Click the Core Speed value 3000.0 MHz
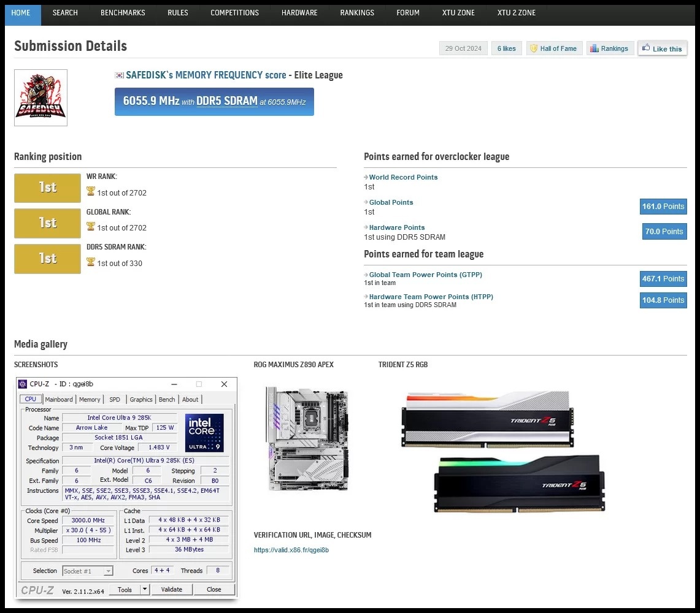Screen dimensions: 700x613 [x=88, y=520]
